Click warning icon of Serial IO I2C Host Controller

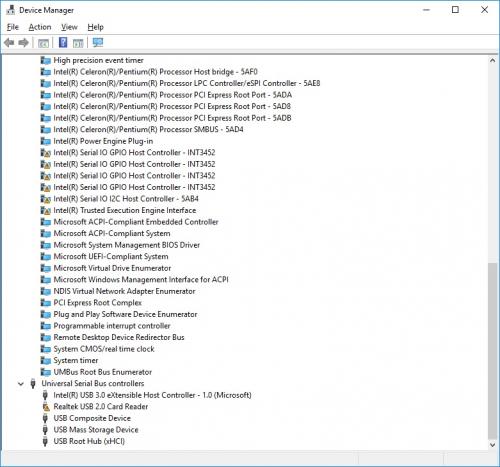(45, 199)
